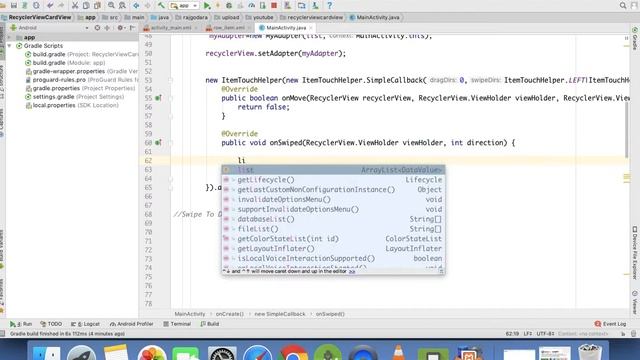Open the Build tool window tab
640x360 pixels.
[210, 324]
